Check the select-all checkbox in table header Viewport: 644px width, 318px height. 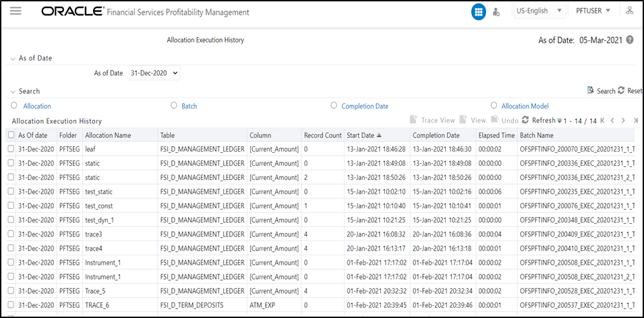click(11, 135)
